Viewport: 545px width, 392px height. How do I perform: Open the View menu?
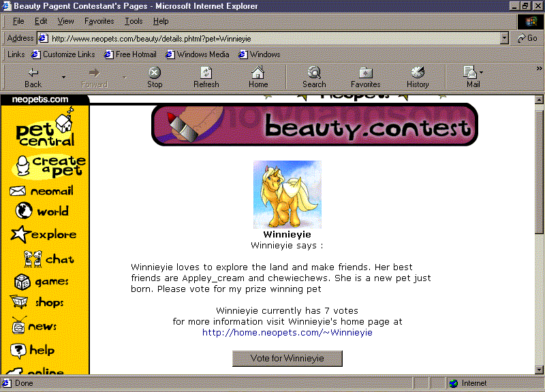coord(65,21)
